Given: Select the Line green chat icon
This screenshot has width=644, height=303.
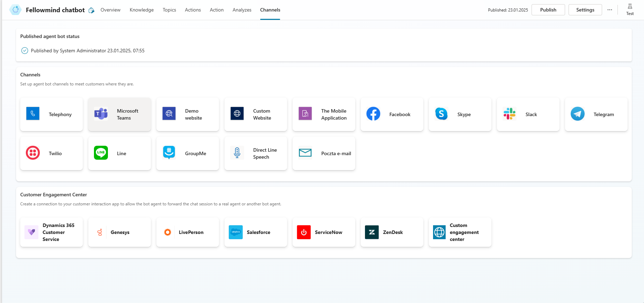Looking at the screenshot, I should pos(101,153).
